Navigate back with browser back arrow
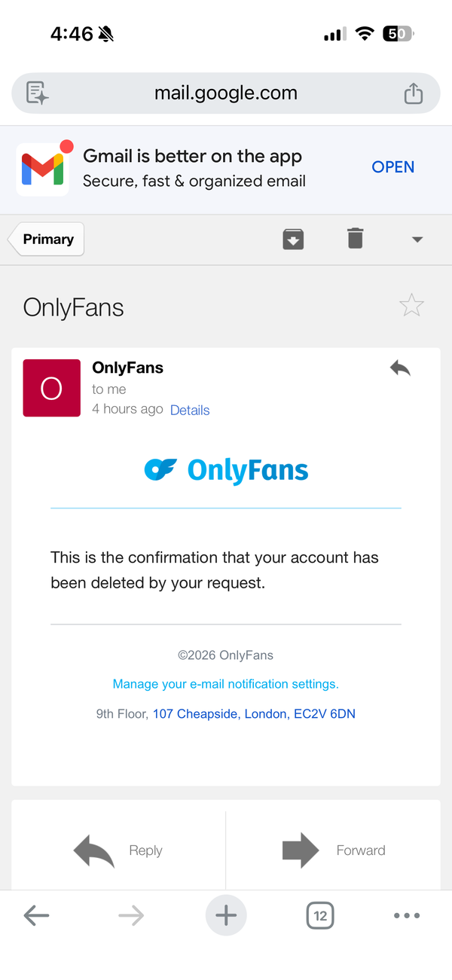 pos(36,916)
